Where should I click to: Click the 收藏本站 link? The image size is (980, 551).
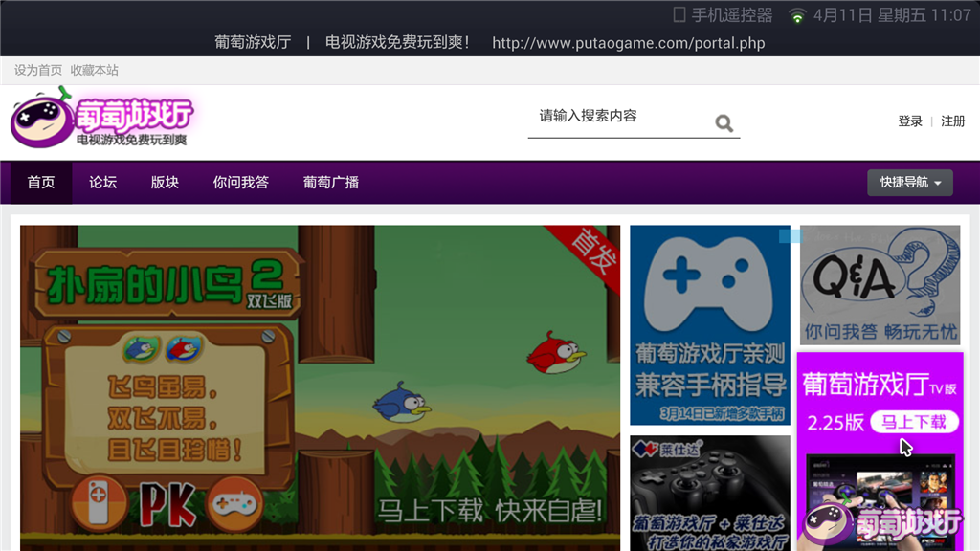(x=95, y=70)
